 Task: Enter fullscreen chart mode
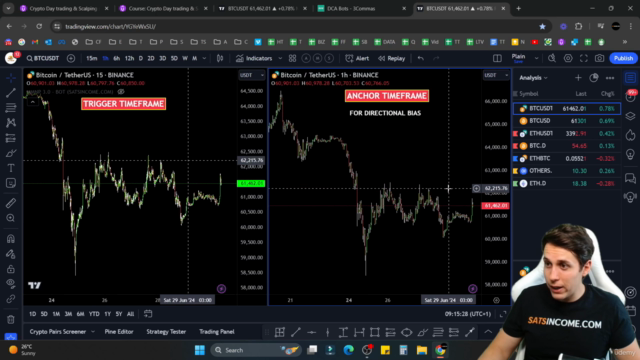[x=584, y=58]
